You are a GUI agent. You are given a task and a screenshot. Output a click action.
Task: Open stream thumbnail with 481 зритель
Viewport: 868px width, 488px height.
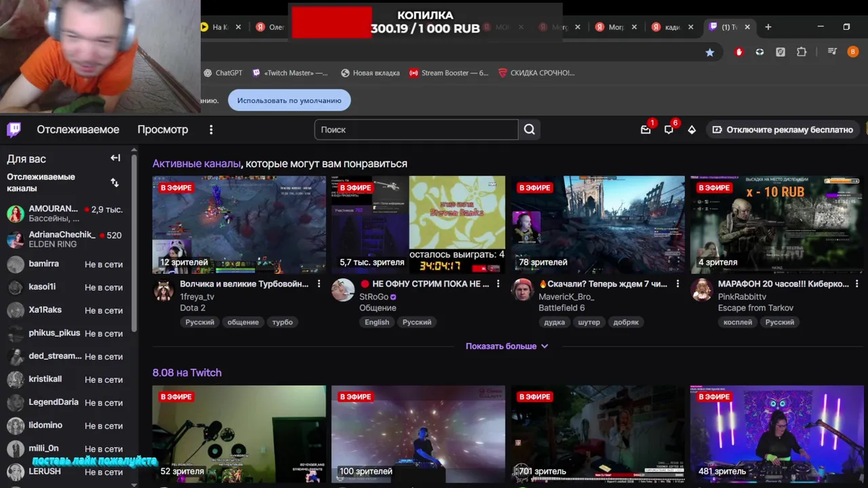[x=777, y=434]
